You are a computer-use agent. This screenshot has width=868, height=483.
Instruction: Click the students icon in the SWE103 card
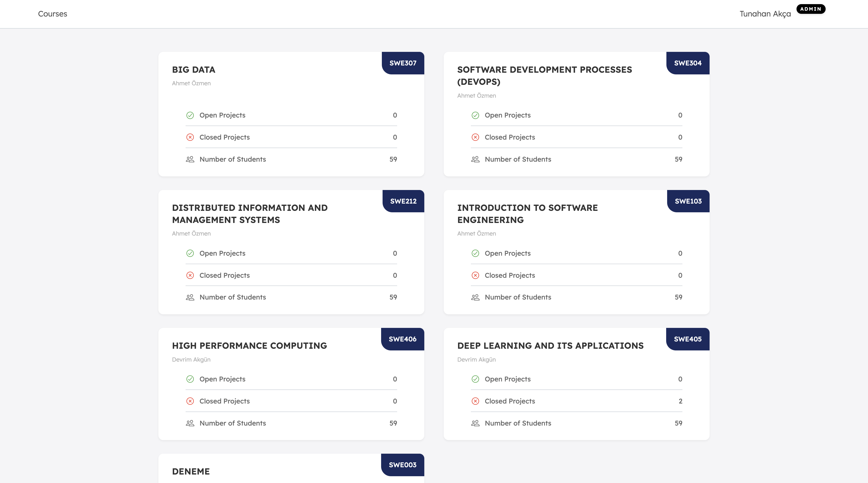point(475,297)
